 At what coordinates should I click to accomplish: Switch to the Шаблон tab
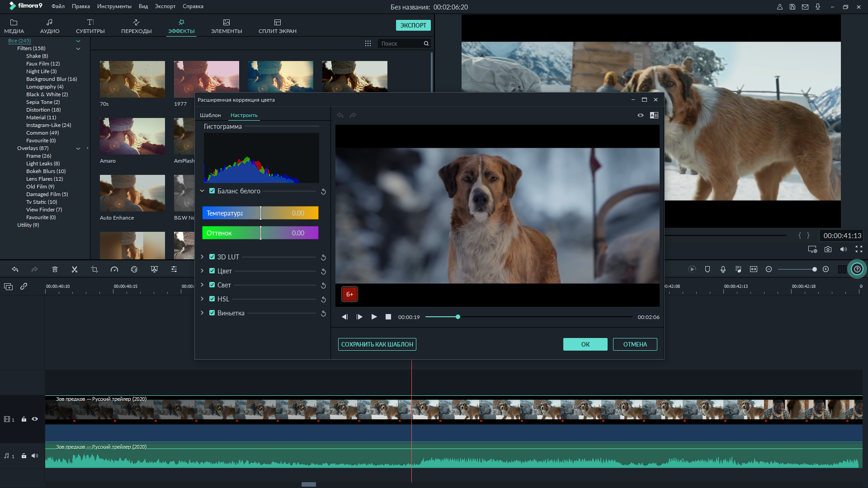[210, 115]
